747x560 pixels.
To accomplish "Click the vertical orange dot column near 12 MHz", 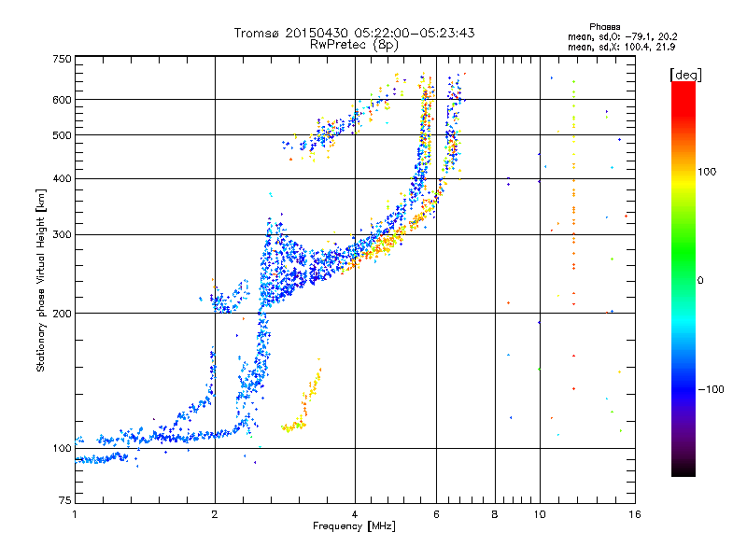I will (573, 236).
